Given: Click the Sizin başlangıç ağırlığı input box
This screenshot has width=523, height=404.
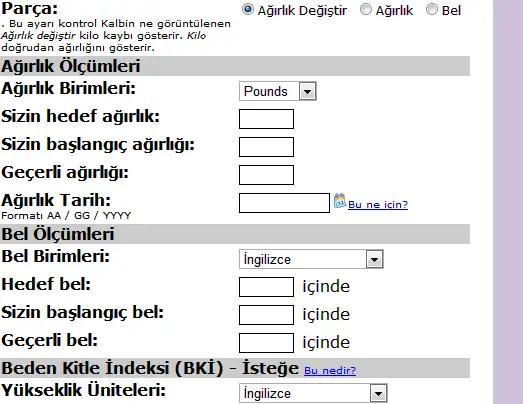Looking at the screenshot, I should [x=267, y=147].
